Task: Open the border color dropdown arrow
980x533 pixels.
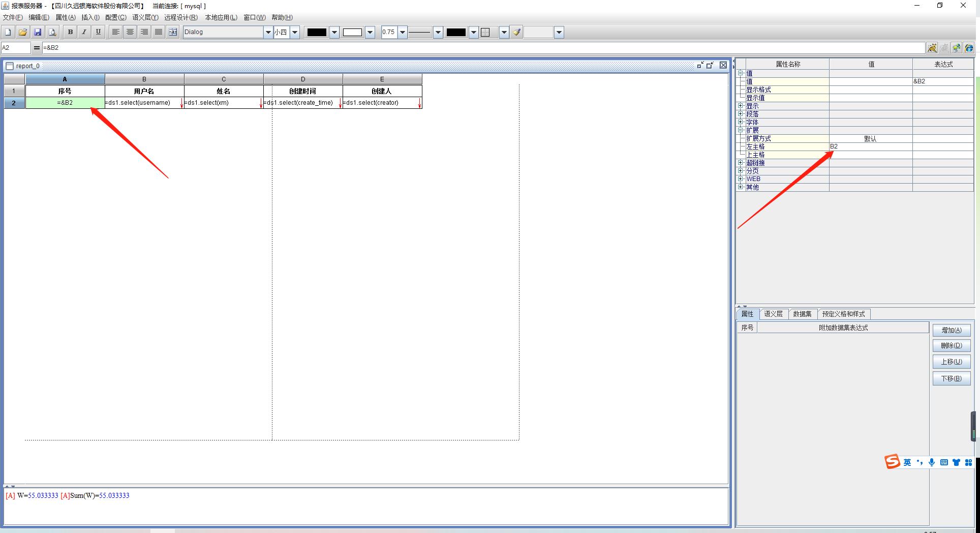Action: coord(474,32)
